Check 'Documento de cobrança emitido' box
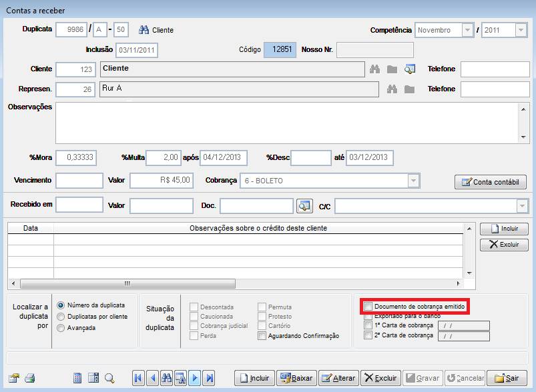The image size is (536, 392). coord(368,306)
